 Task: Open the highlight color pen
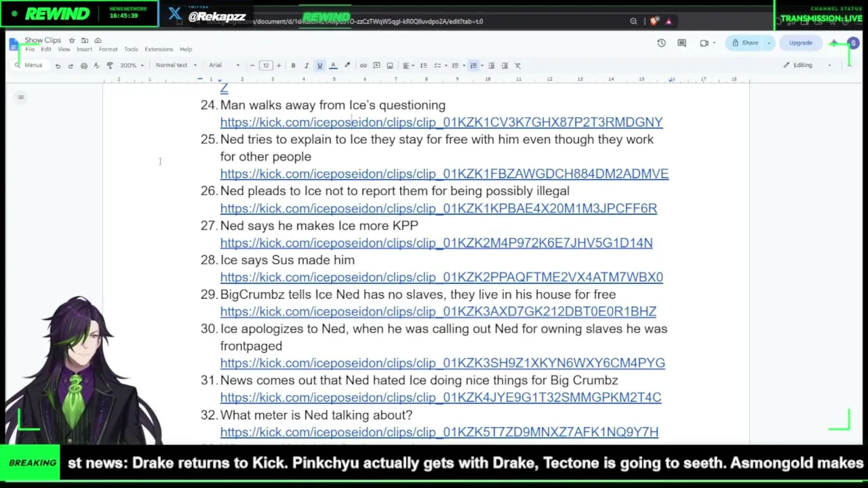[x=347, y=66]
